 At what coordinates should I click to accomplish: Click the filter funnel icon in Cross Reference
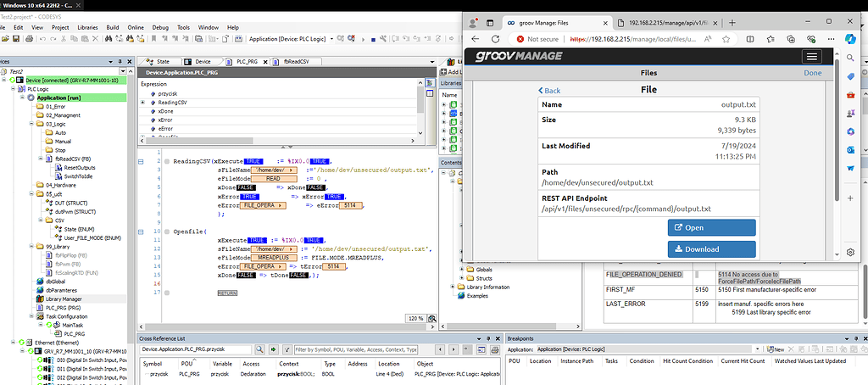click(x=287, y=349)
